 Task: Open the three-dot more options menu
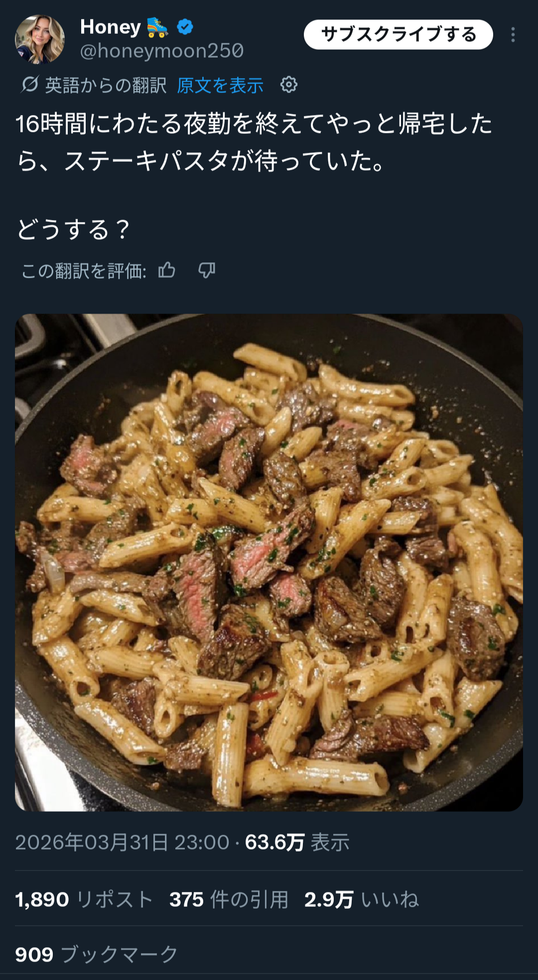(513, 35)
